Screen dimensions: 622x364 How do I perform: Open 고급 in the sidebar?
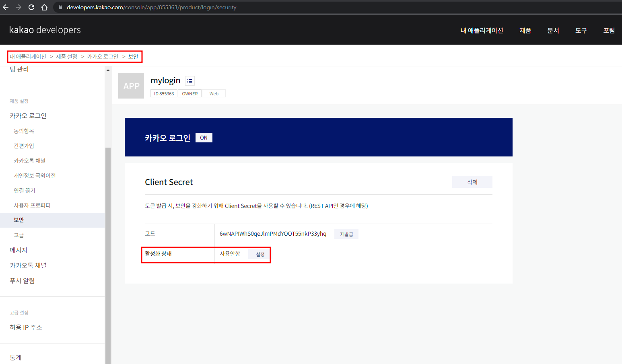coord(19,235)
